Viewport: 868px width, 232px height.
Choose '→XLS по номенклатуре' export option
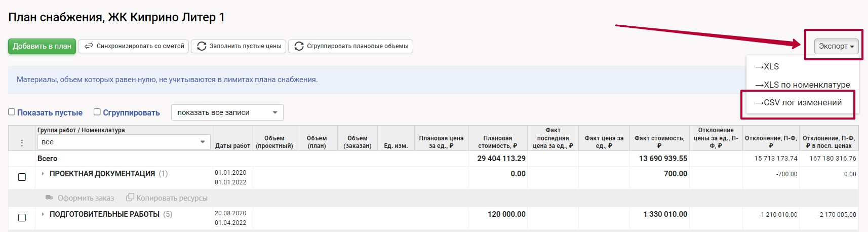802,85
